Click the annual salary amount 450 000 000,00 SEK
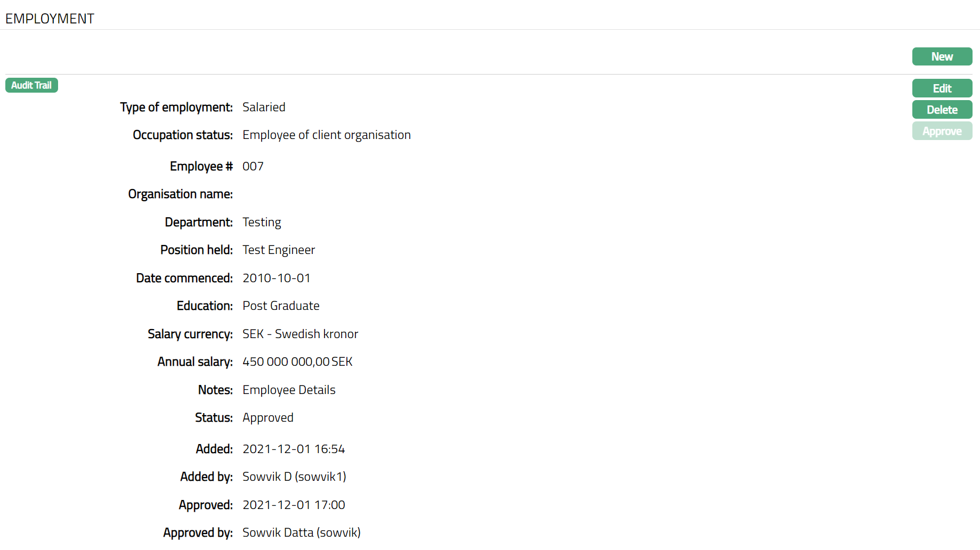Viewport: 980px width, 550px height. click(297, 362)
